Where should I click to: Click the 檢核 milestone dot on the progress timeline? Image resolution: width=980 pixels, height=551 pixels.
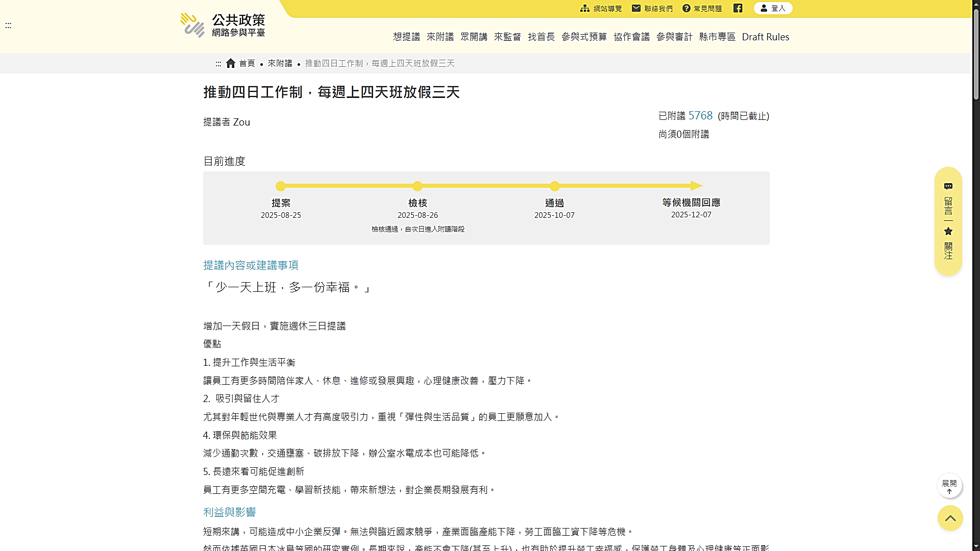[x=418, y=186]
